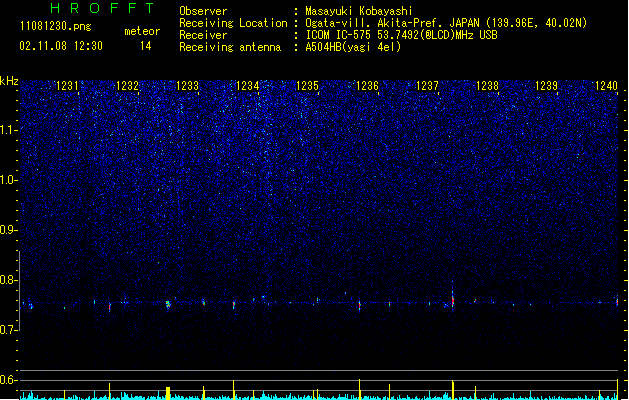Select the observer name Masayuki Kobayashi
The width and height of the screenshot is (629, 400).
click(359, 11)
